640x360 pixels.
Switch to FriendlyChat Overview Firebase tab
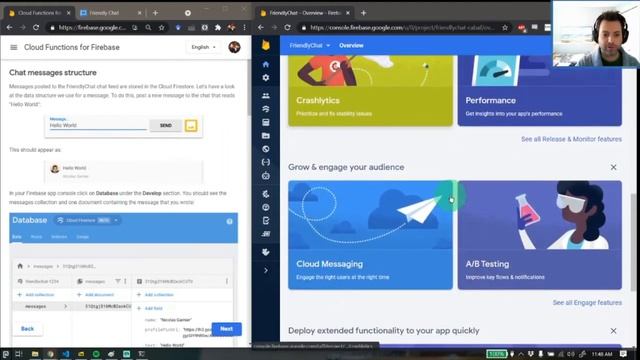coord(305,13)
